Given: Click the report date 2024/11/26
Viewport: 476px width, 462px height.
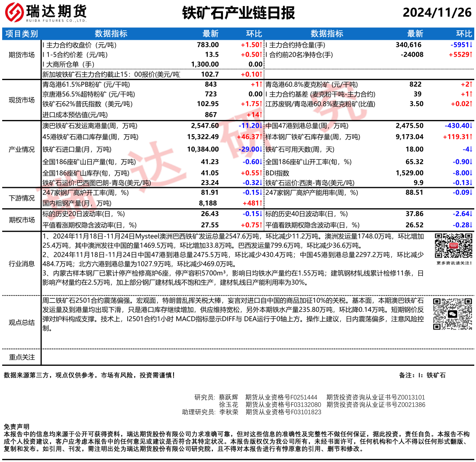Looking at the screenshot, I should [x=437, y=13].
